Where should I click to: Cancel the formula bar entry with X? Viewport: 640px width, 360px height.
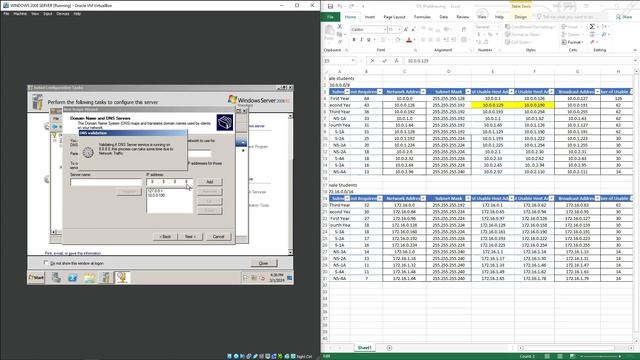pyautogui.click(x=372, y=60)
